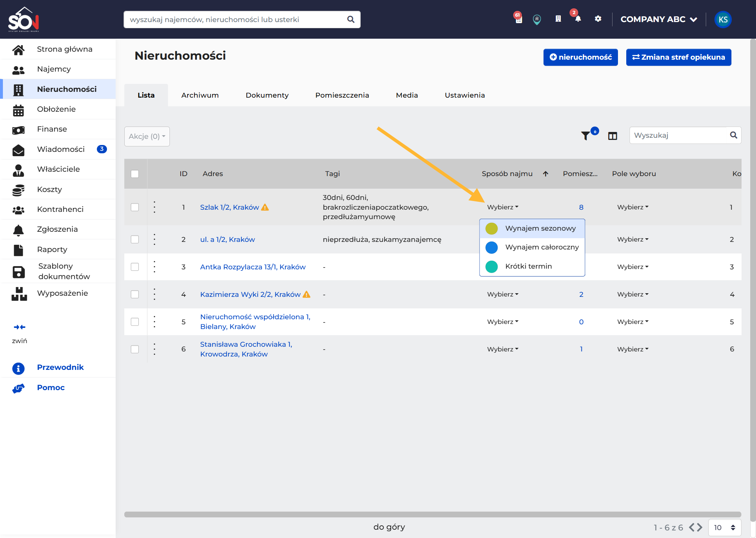Open the building icon in top header
This screenshot has width=756, height=538.
click(558, 19)
